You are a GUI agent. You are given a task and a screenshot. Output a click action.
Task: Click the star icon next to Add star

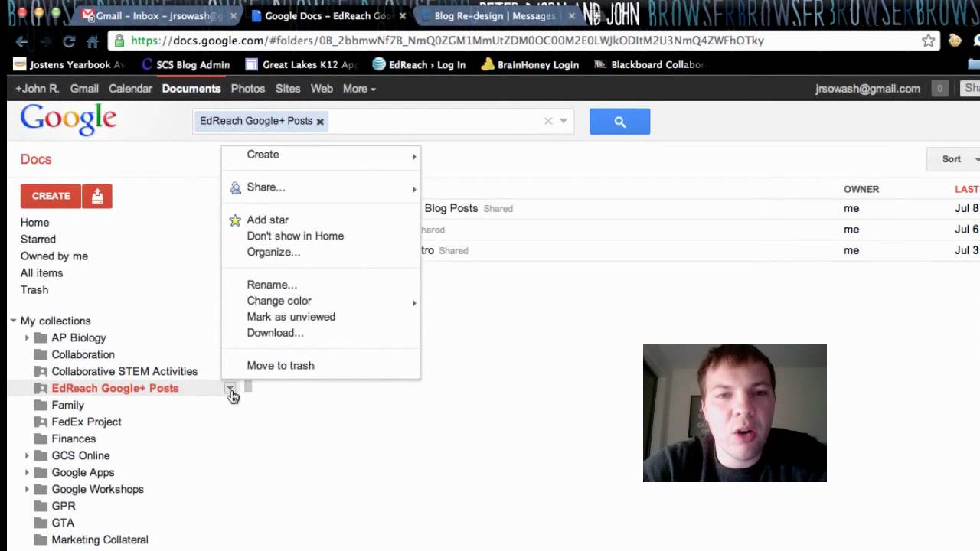click(235, 220)
